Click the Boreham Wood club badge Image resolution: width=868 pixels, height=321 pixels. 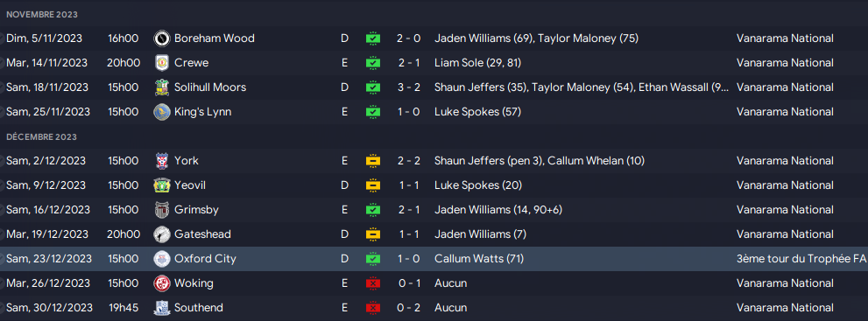162,38
